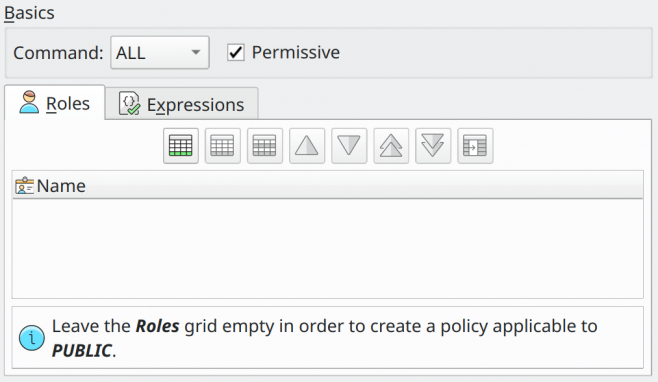Move row to bottom with double down arrow
The width and height of the screenshot is (658, 382).
pos(433,146)
